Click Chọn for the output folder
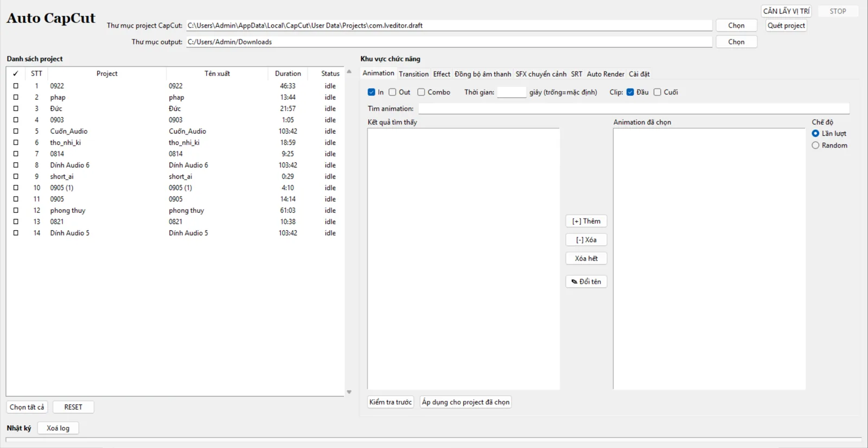 click(736, 42)
